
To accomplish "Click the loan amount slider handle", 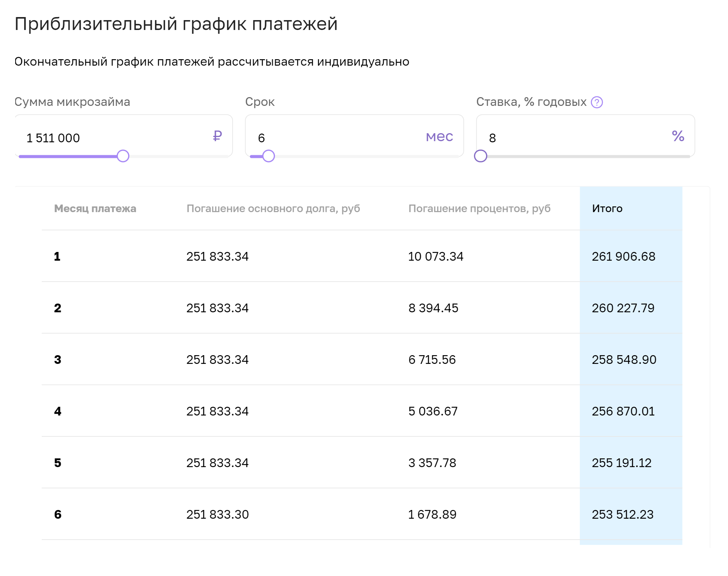I will (123, 156).
